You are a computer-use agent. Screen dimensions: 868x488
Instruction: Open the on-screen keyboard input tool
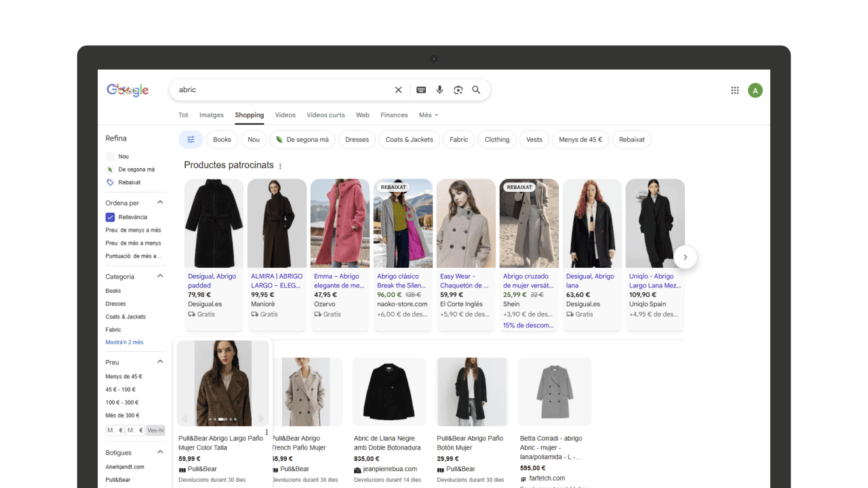421,90
